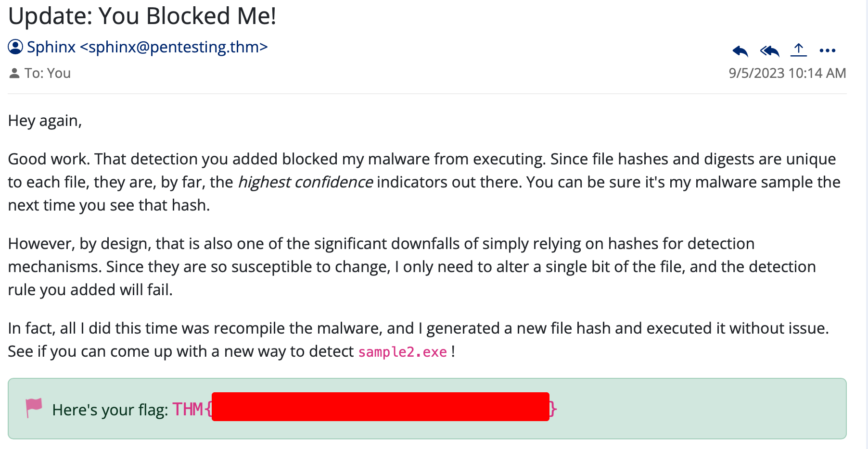The width and height of the screenshot is (868, 449).
Task: Open the three-dot more options menu
Action: (x=828, y=50)
